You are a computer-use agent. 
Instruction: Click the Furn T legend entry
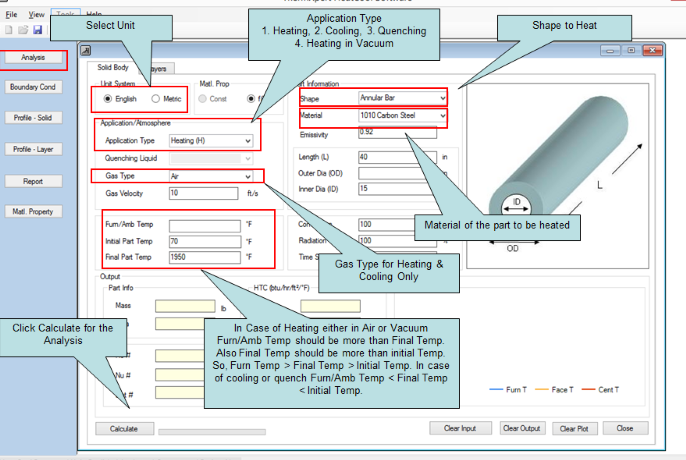(508, 390)
